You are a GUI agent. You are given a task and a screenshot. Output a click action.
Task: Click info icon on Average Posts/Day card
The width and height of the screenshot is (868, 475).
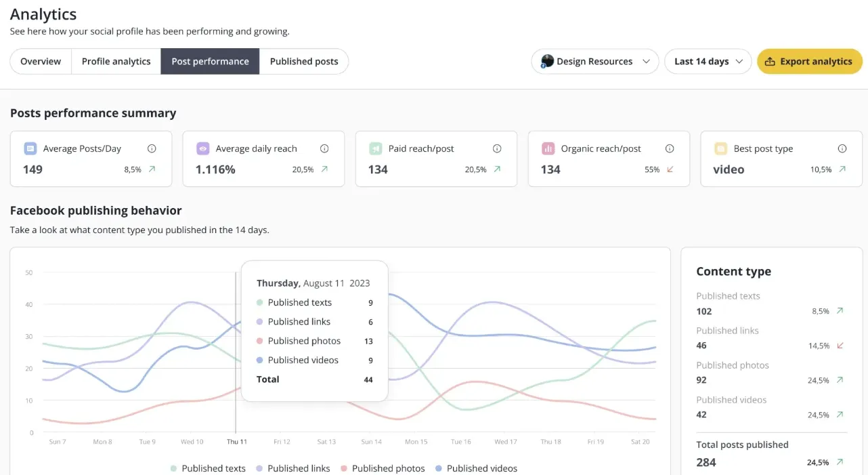point(152,148)
